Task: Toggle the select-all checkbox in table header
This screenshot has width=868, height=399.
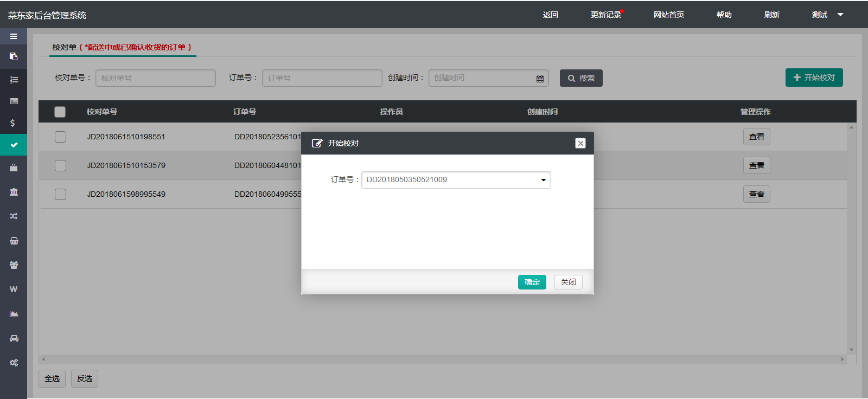Action: (x=60, y=112)
